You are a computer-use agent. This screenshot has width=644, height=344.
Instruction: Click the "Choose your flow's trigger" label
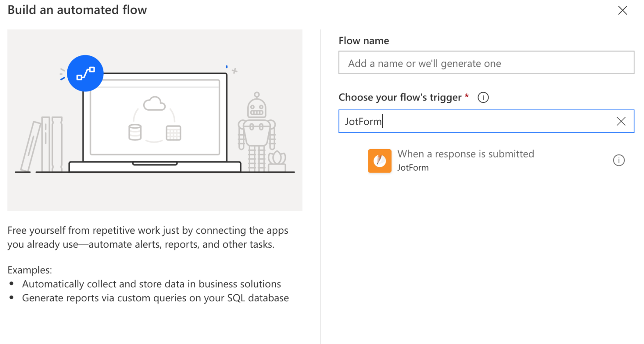(x=400, y=98)
